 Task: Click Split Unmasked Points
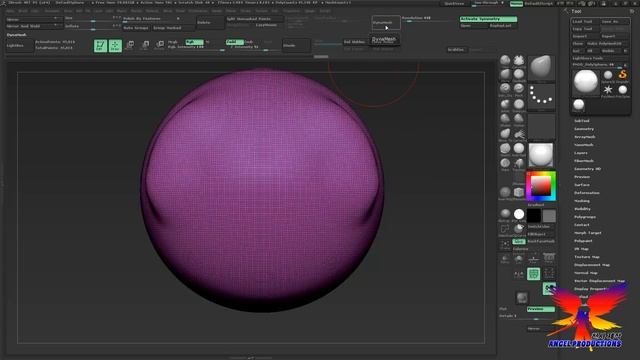(254, 19)
